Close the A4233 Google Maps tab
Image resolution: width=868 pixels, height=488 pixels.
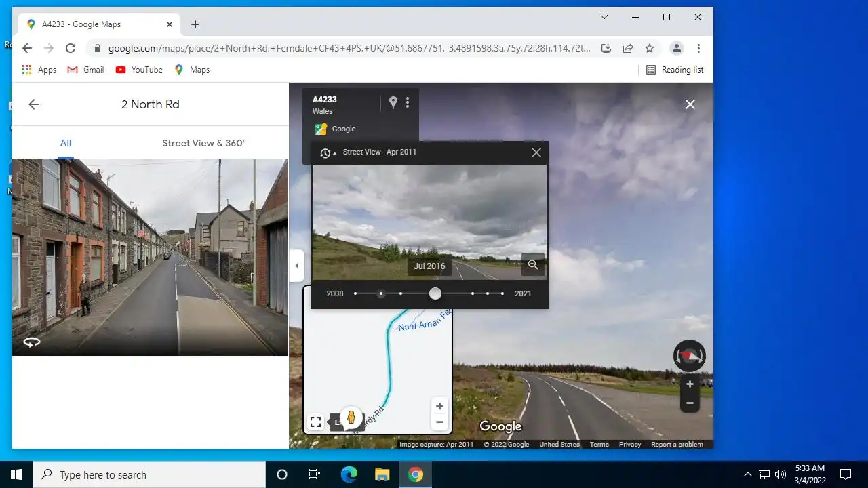170,24
